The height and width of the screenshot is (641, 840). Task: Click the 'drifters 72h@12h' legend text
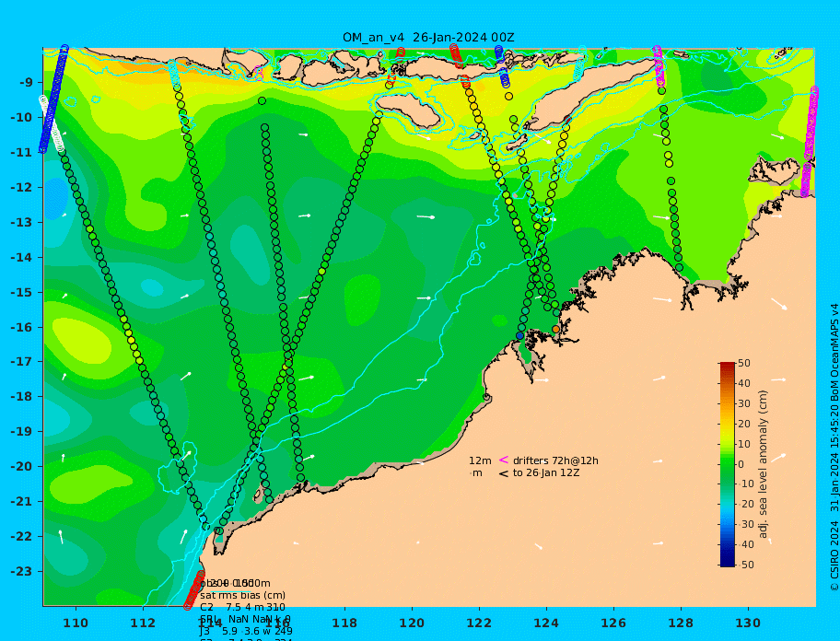click(x=555, y=460)
